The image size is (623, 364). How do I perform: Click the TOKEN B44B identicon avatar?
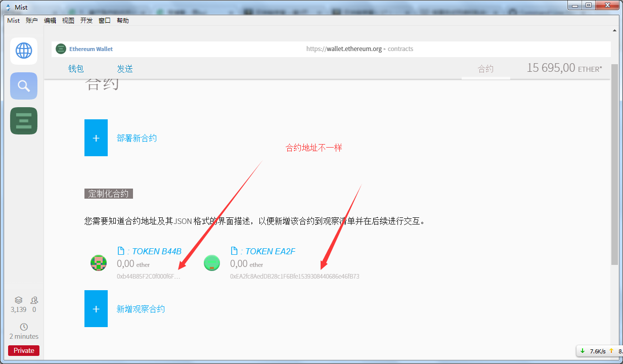[x=99, y=263]
